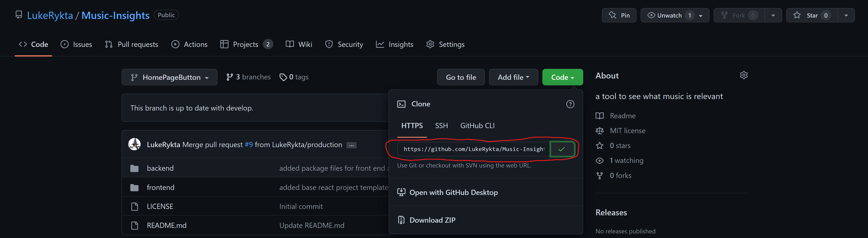This screenshot has width=868, height=238.
Task: Open the LICENSE file
Action: [160, 206]
